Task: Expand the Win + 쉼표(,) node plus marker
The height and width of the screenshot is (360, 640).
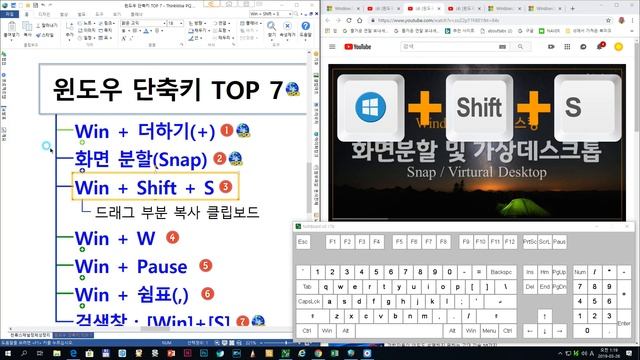Action: [x=82, y=306]
